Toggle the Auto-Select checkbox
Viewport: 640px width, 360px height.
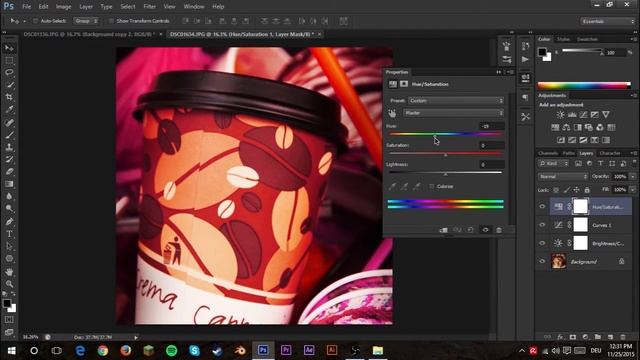tap(35, 21)
